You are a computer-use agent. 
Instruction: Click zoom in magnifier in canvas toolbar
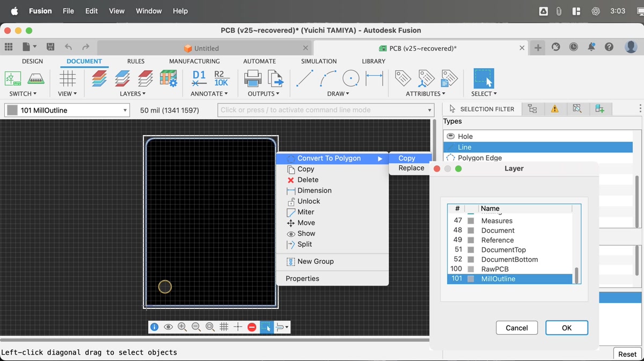pyautogui.click(x=182, y=327)
